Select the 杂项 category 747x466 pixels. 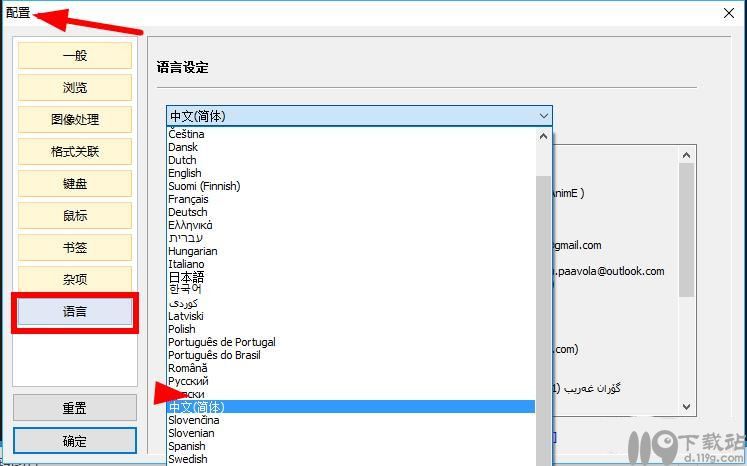75,279
